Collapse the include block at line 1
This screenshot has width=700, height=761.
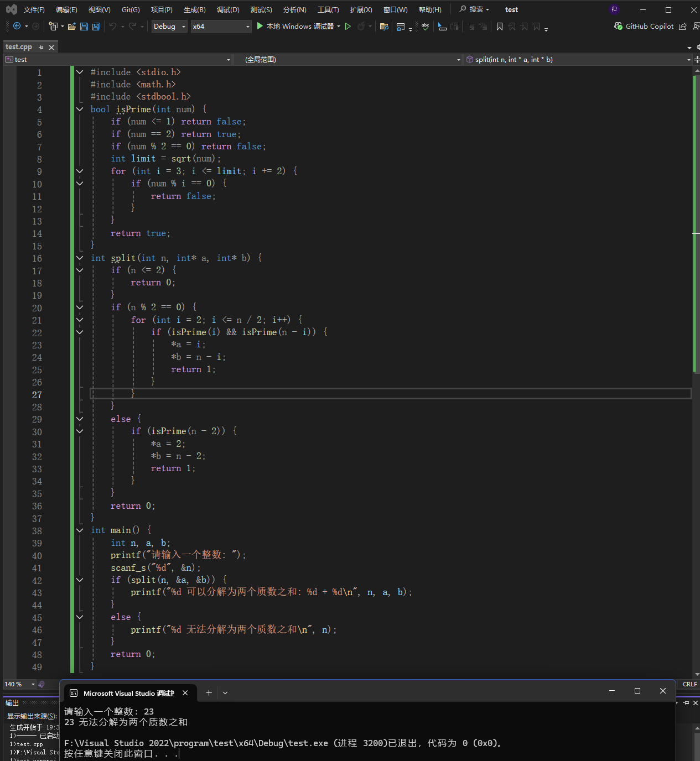(80, 72)
